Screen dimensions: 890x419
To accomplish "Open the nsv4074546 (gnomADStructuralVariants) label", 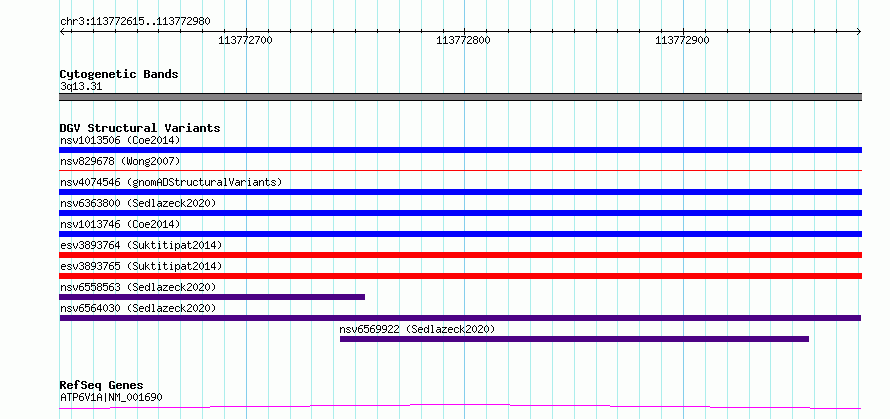I will coord(171,182).
